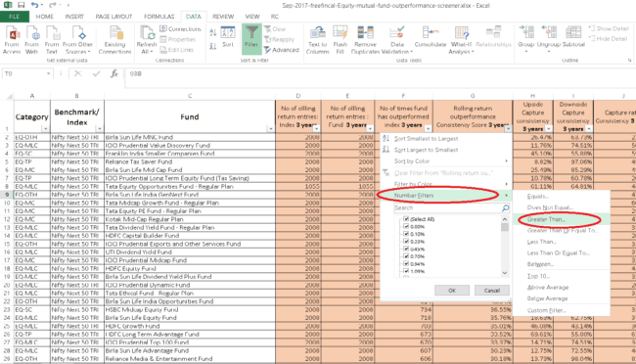Open Existing Connections
Screen dimensions: 636x364
(x=114, y=40)
